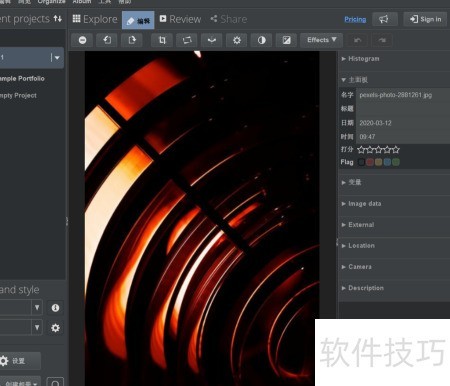This screenshot has width=450, height=386.
Task: Click the date field 2020-03-12
Action: [x=403, y=123]
